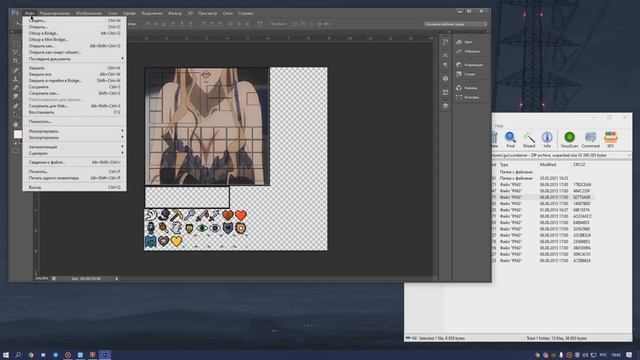Screen dimensions: 640x360
Task: Click the microphone icon in system tray
Action: click(x=561, y=355)
